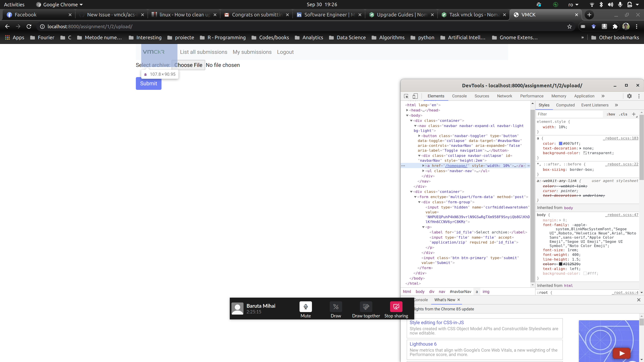Switch to the Facebook browser tab
644x362 pixels.
(x=39, y=15)
